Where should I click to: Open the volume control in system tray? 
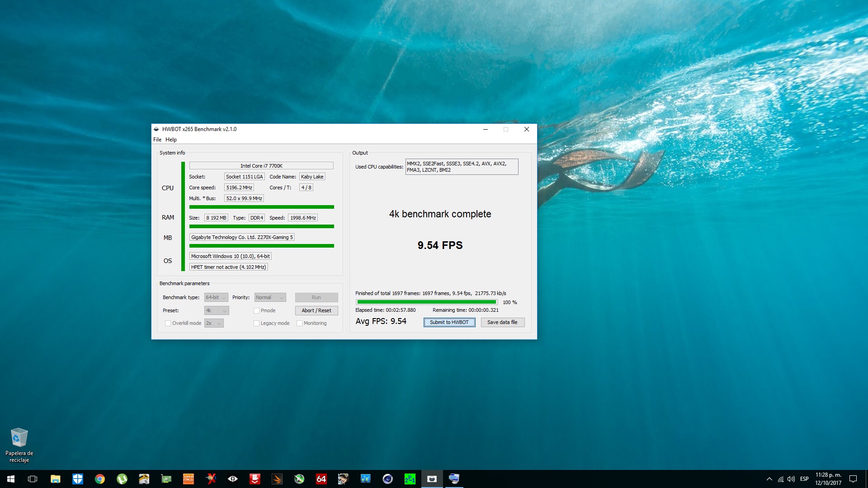[x=791, y=479]
